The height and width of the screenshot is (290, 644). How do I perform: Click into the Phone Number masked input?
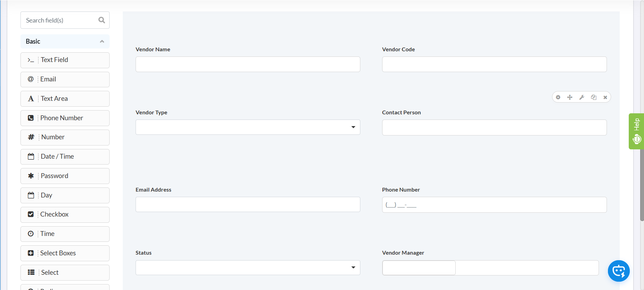(x=494, y=205)
